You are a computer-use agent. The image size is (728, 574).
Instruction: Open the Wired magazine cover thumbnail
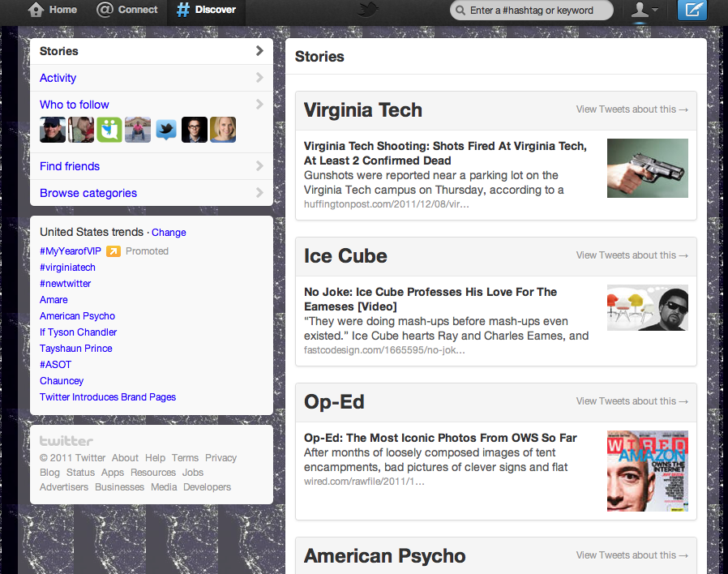(648, 471)
